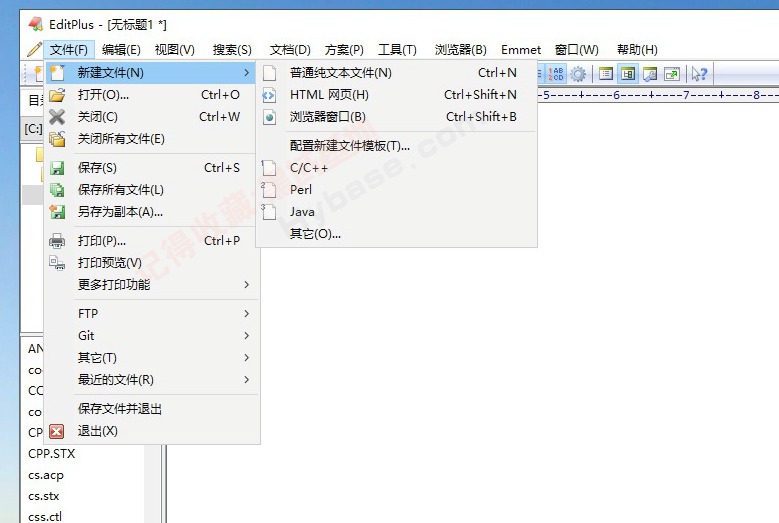Toggle the directory window toolbar icon
Image resolution: width=779 pixels, height=523 pixels.
(628, 74)
